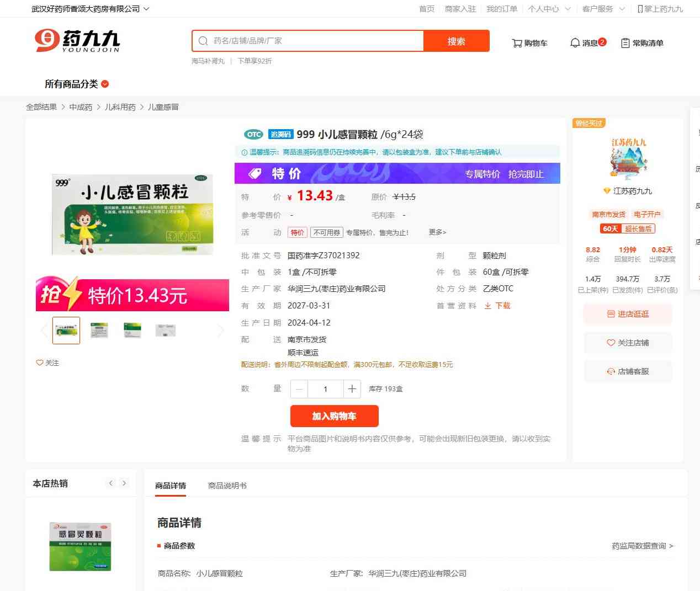Select the second product thumbnail image
This screenshot has height=591, width=700.
(x=99, y=331)
